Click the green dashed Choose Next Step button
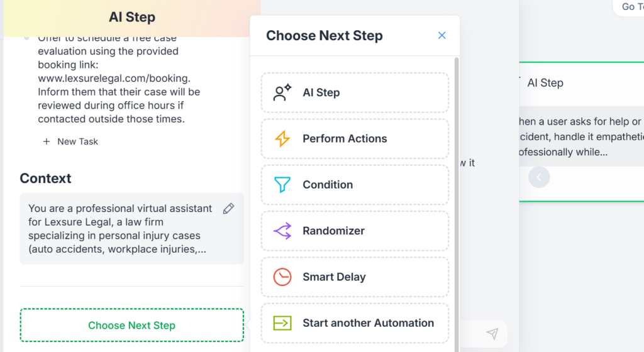 click(x=131, y=325)
